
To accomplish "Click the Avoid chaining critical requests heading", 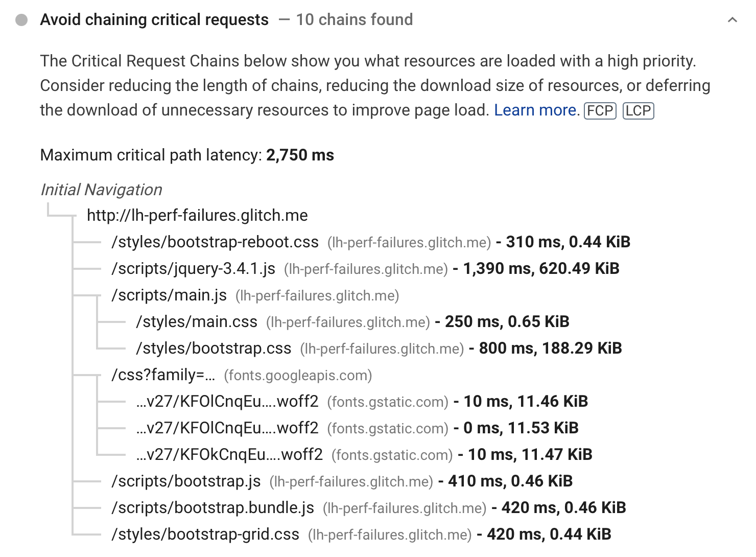I will pos(155,20).
